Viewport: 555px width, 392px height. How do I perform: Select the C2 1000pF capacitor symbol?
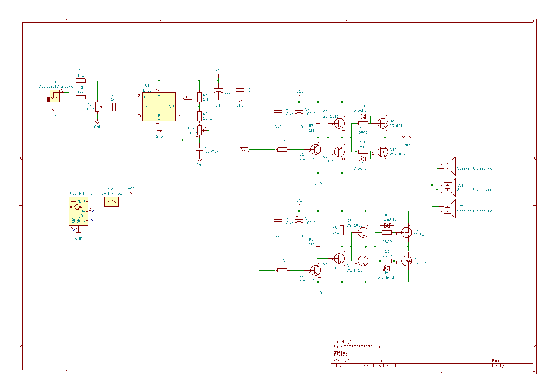pyautogui.click(x=199, y=149)
